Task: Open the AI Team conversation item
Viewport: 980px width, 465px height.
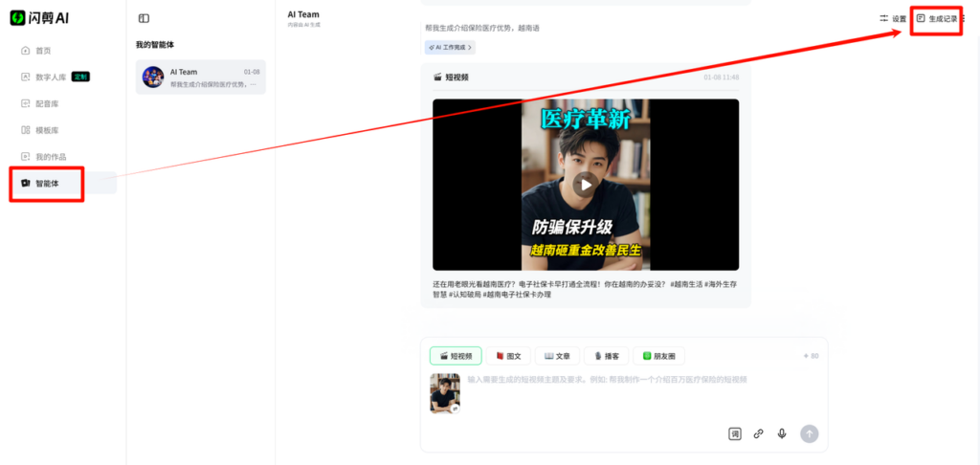Action: tap(201, 77)
